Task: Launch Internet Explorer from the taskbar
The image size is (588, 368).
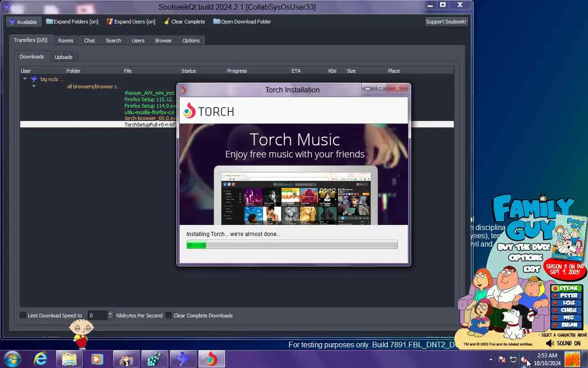Action: 40,359
